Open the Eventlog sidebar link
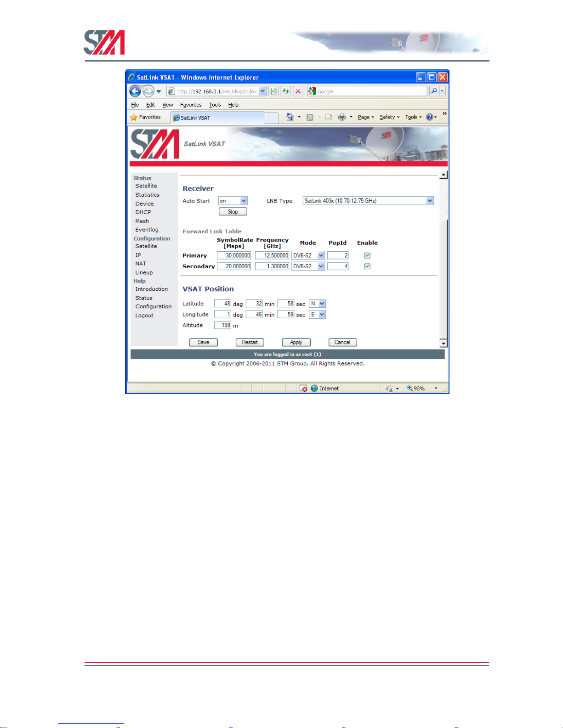Screen dimensions: 563x728 (147, 230)
